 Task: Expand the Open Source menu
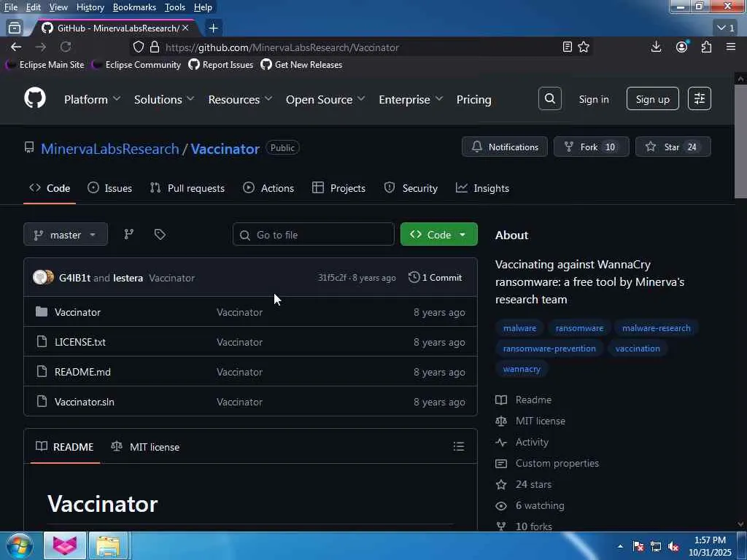[325, 99]
